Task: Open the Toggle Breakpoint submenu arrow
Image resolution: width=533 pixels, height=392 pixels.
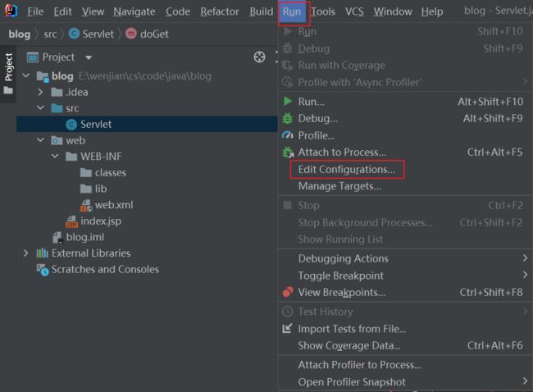Action: 525,275
